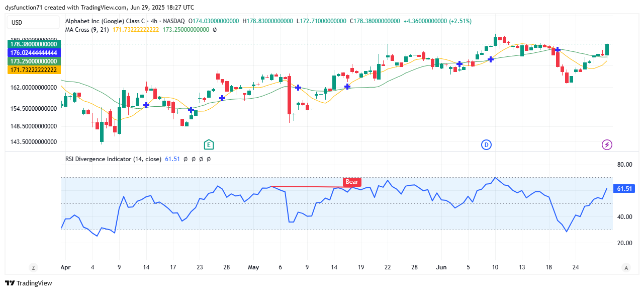This screenshot has width=644, height=292.
Task: Click the 10 date axis label
Action: [x=495, y=268]
